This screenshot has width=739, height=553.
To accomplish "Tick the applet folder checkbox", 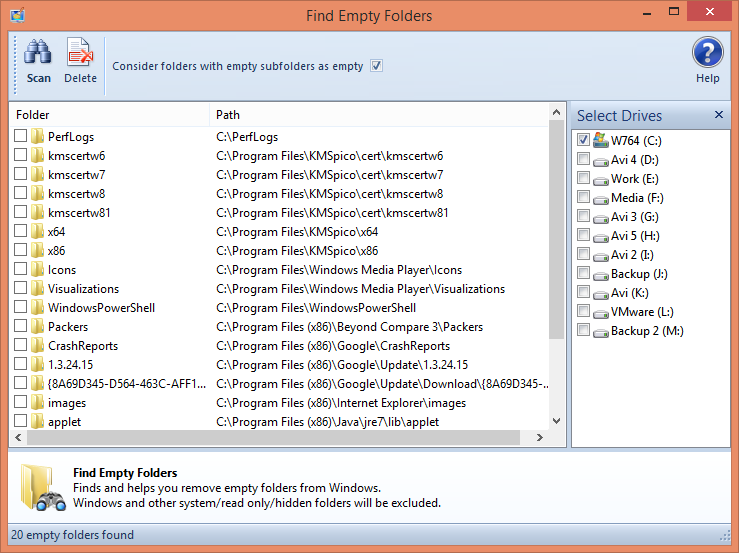I will 20,421.
